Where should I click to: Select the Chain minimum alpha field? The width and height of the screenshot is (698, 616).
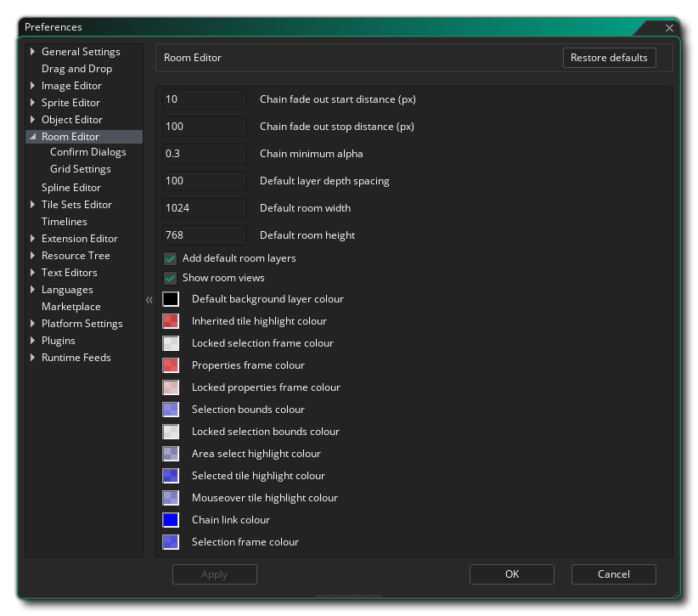204,153
